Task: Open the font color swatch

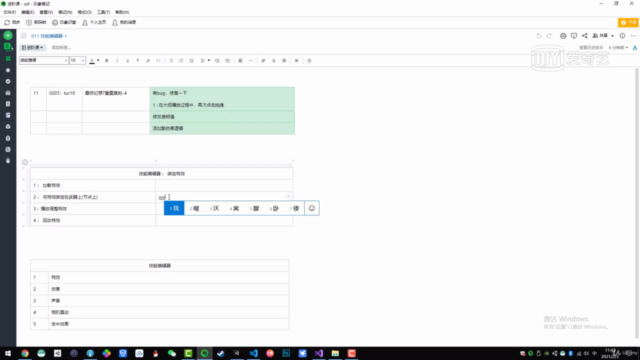Action: [x=92, y=60]
